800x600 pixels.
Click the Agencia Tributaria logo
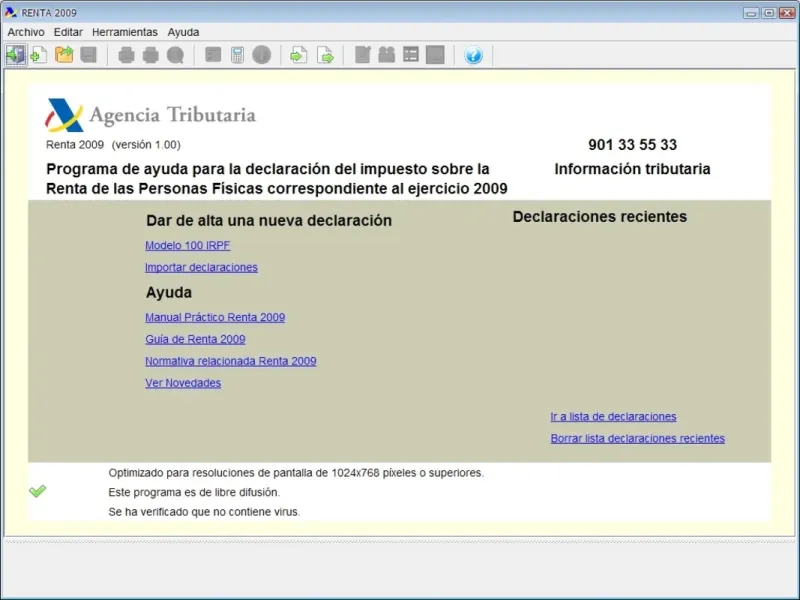151,115
